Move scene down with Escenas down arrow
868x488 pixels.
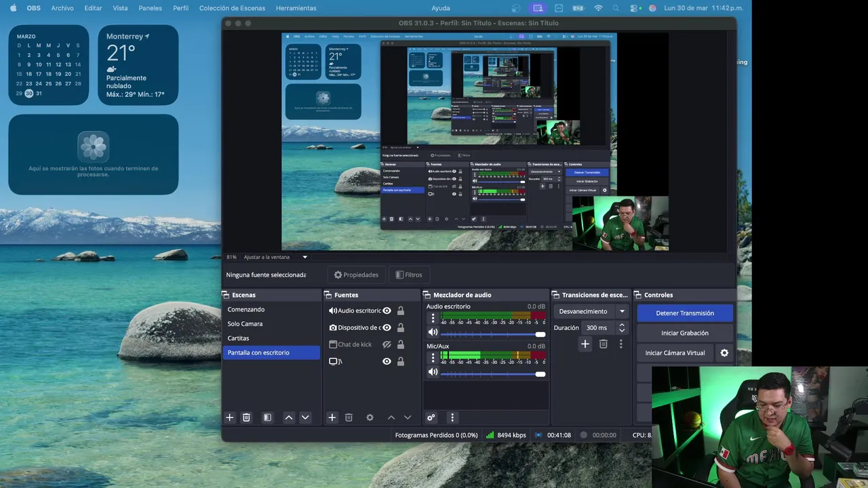[305, 418]
